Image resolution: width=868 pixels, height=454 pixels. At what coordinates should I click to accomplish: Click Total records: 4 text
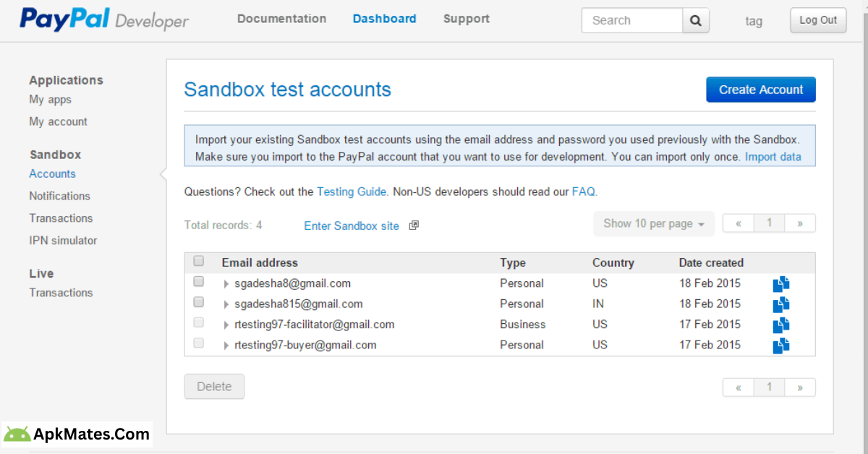tap(224, 225)
